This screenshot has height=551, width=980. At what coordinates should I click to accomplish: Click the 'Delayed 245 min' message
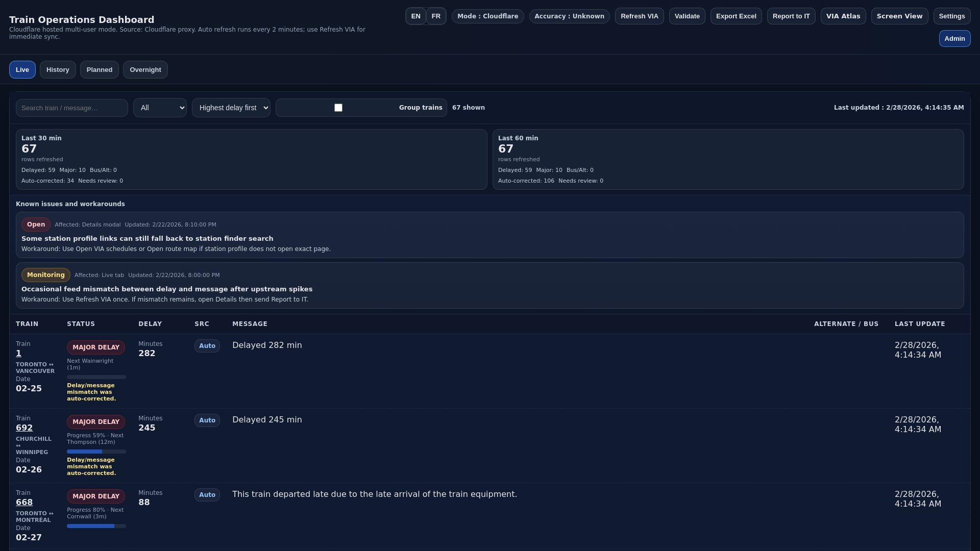(x=267, y=420)
